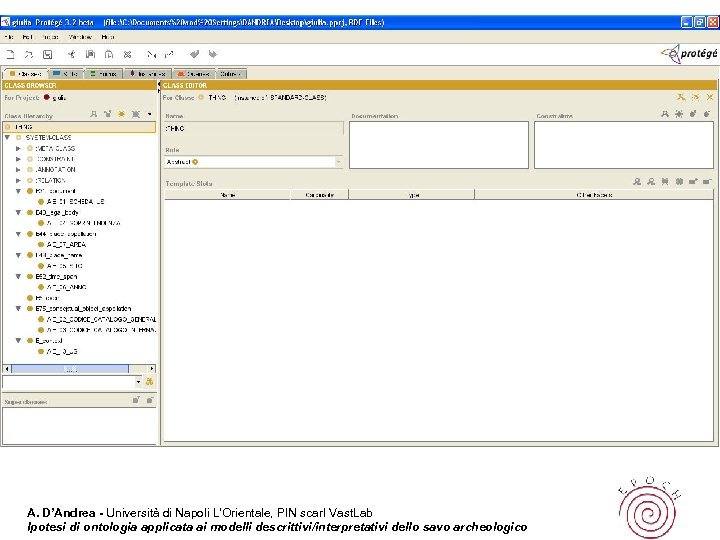Click the Redo icon in the toolbar

(212, 54)
